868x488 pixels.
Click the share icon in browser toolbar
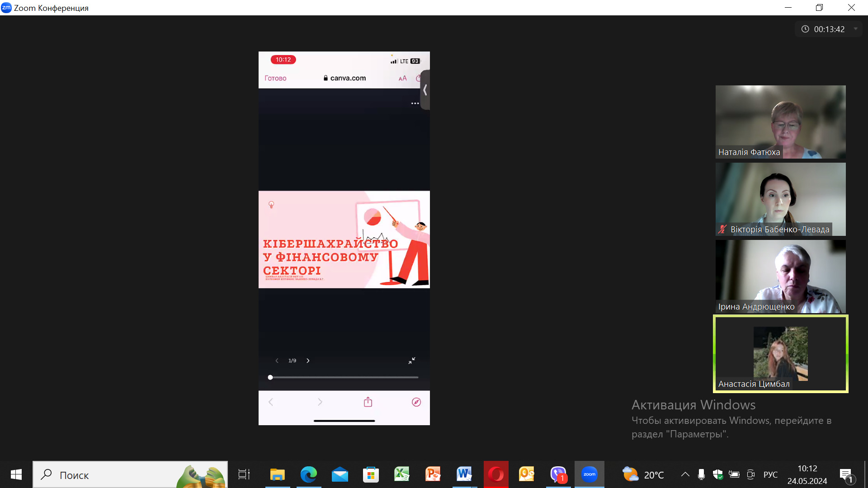[x=368, y=402]
